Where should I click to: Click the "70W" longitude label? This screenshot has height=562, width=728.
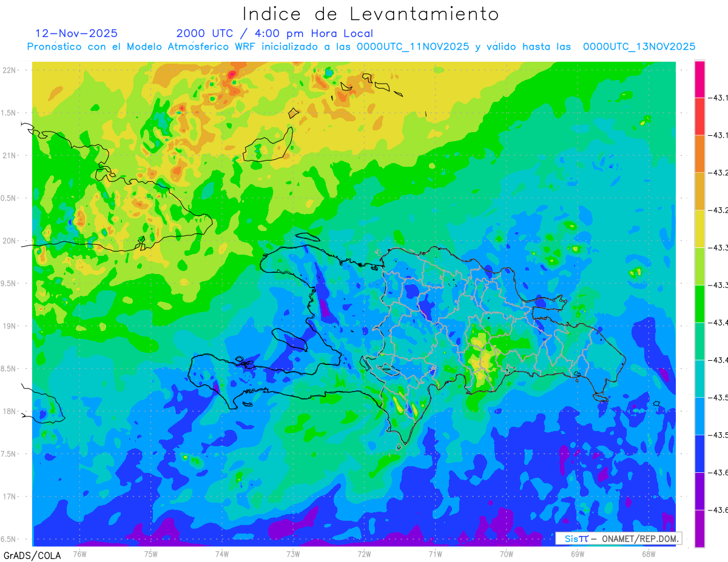coord(507,554)
